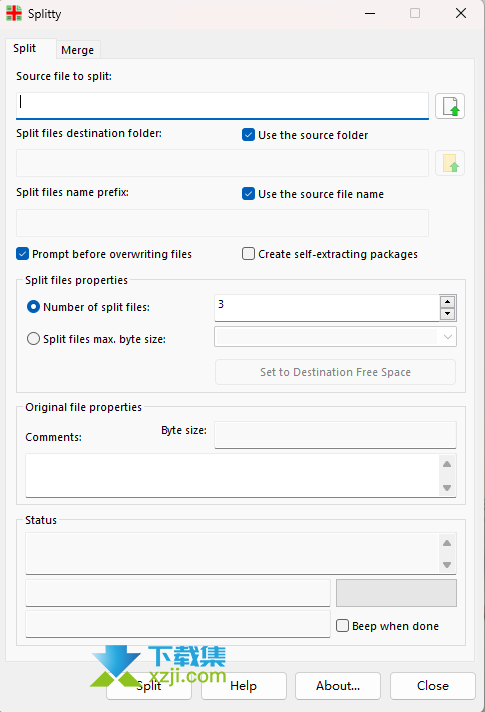Decrease number of split files with down arrow
Viewport: 485px width, 712px height.
(x=447, y=314)
